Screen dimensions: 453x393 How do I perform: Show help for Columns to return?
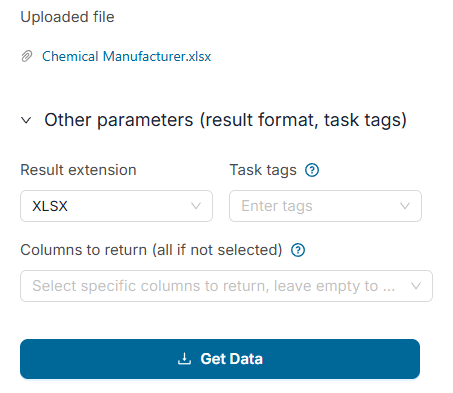298,250
